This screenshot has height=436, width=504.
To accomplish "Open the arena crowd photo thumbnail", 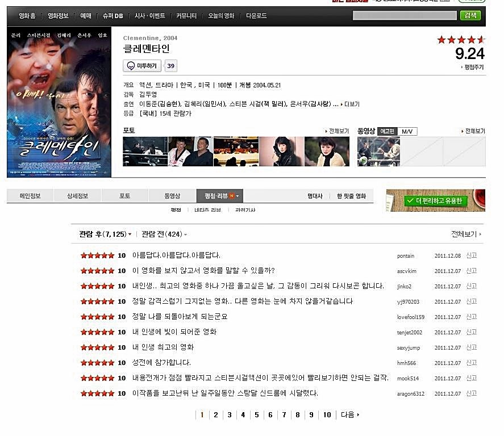I will tap(236, 151).
